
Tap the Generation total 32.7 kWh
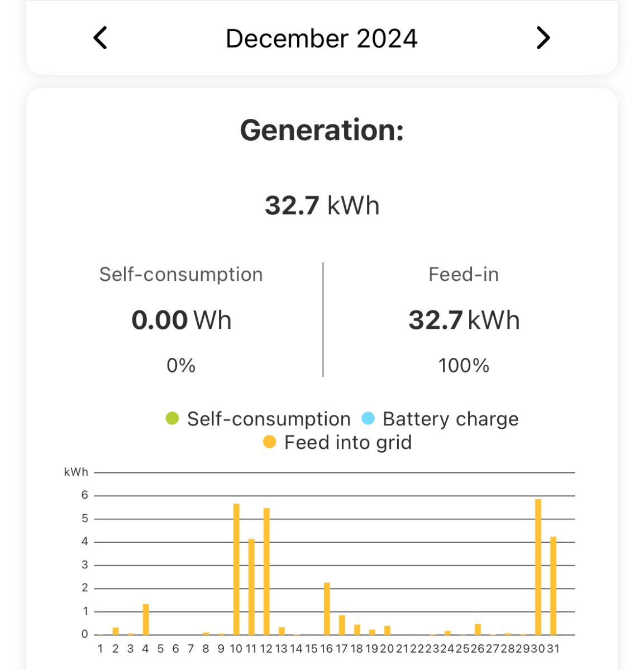point(322,205)
